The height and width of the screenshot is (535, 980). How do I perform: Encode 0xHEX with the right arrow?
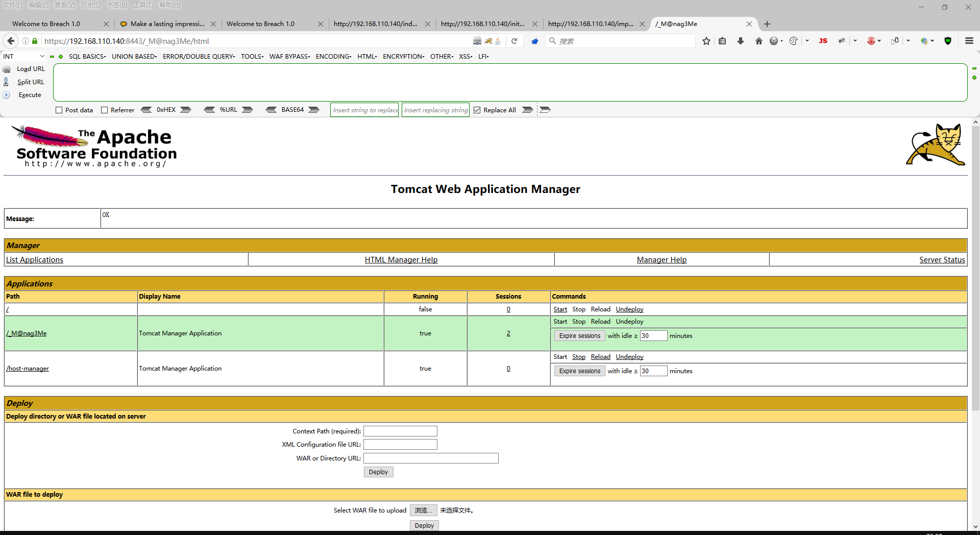tap(186, 110)
